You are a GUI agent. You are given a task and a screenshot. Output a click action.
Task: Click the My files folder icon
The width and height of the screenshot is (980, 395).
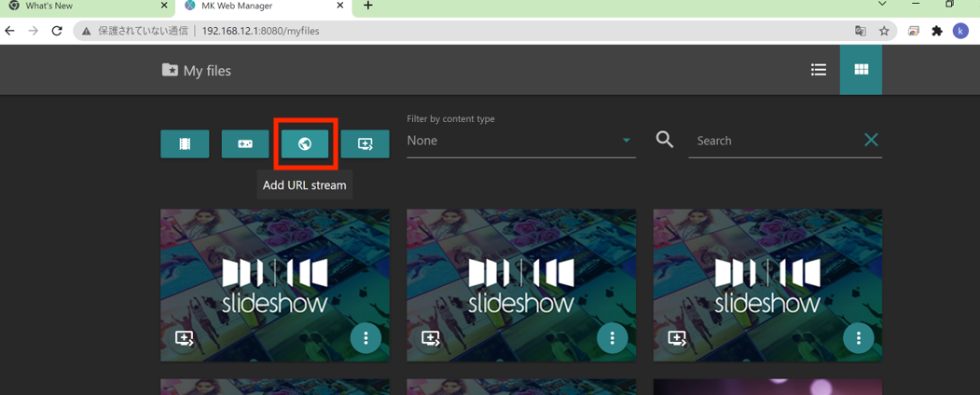pos(170,70)
